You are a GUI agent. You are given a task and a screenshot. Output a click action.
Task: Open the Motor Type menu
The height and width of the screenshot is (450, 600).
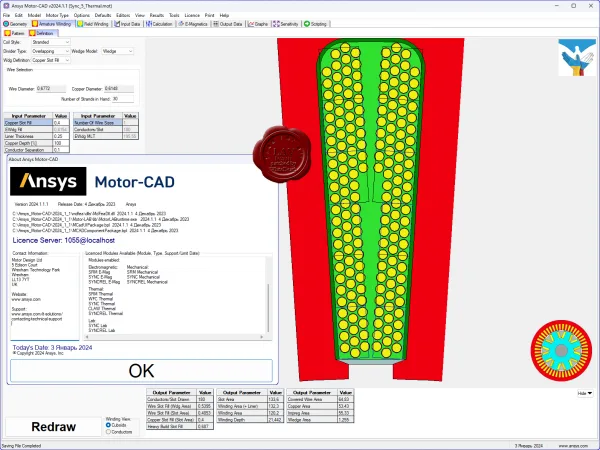tap(57, 15)
